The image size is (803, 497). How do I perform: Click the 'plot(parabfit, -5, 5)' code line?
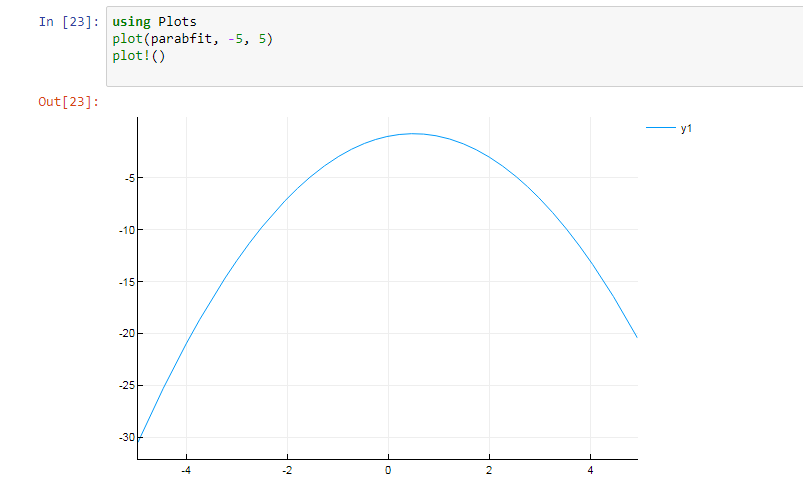(193, 39)
